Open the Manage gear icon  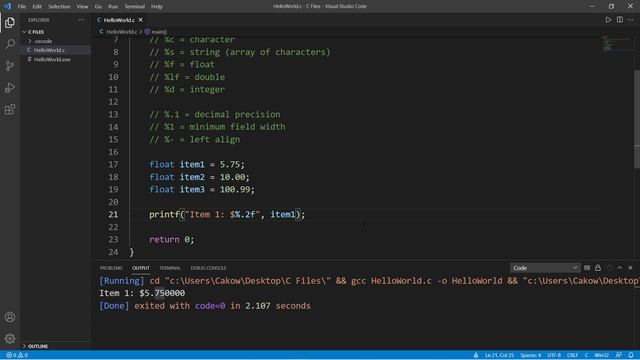click(x=10, y=338)
